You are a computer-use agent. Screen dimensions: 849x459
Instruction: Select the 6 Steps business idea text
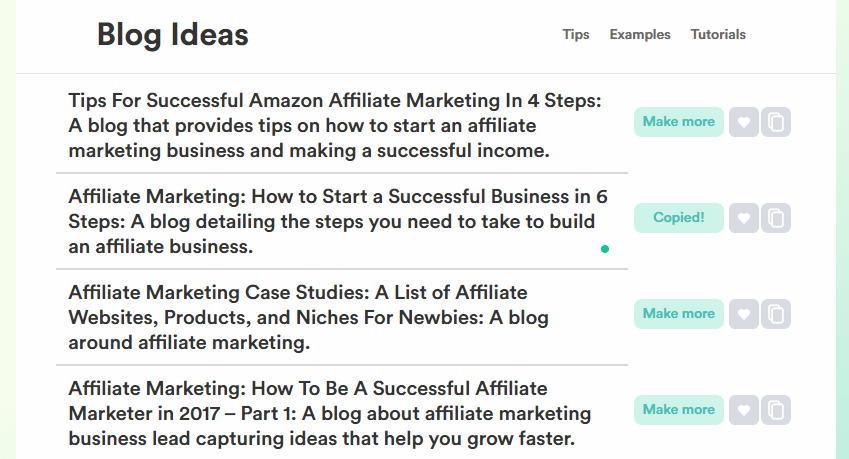338,221
